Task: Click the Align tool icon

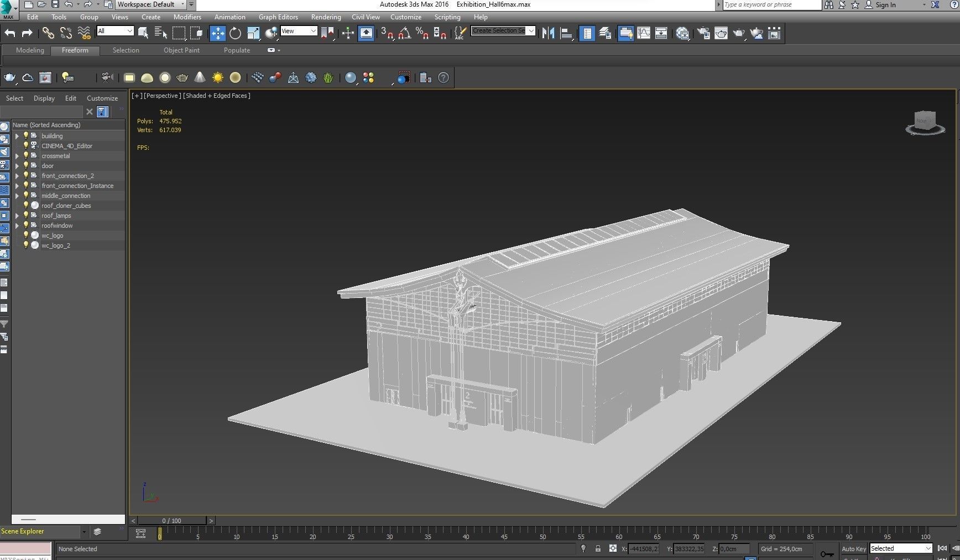Action: [x=566, y=33]
